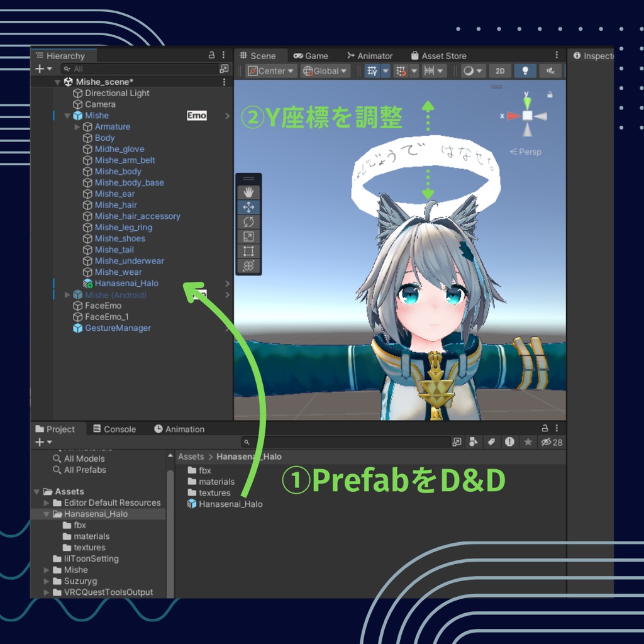This screenshot has width=644, height=644.
Task: Click the Hierarchy search field
Action: pyautogui.click(x=140, y=69)
